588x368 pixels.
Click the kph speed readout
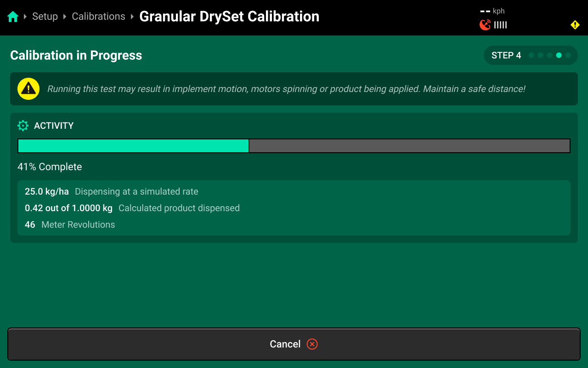coord(492,11)
